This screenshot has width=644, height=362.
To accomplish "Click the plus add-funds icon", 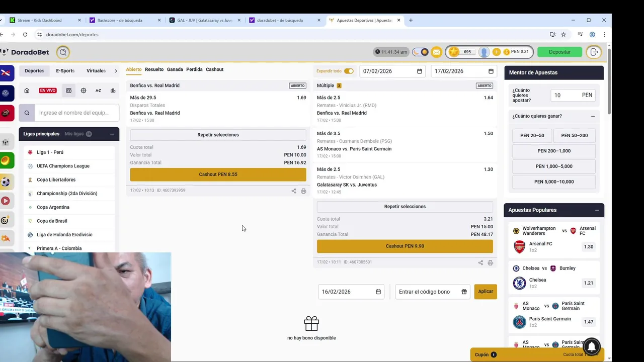I will pyautogui.click(x=496, y=52).
